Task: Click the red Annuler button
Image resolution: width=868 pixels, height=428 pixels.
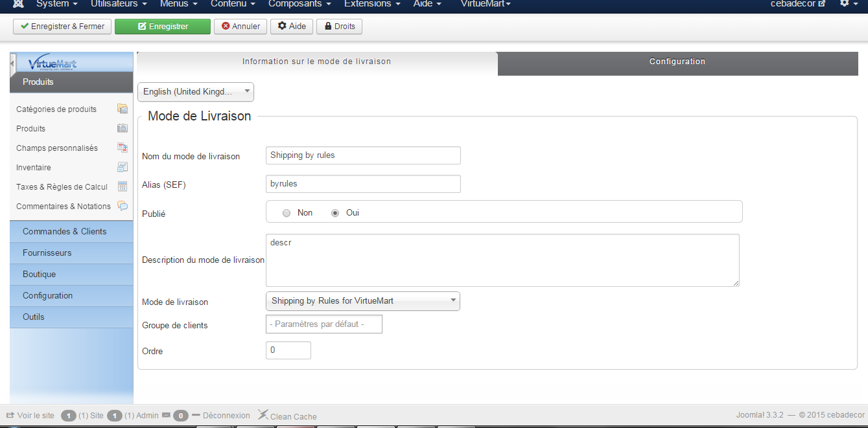Action: coord(240,27)
